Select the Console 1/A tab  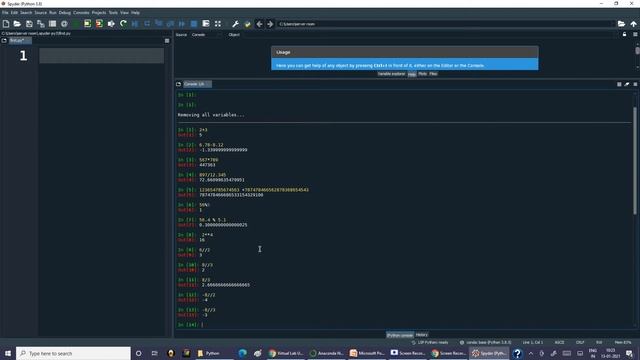(197, 84)
